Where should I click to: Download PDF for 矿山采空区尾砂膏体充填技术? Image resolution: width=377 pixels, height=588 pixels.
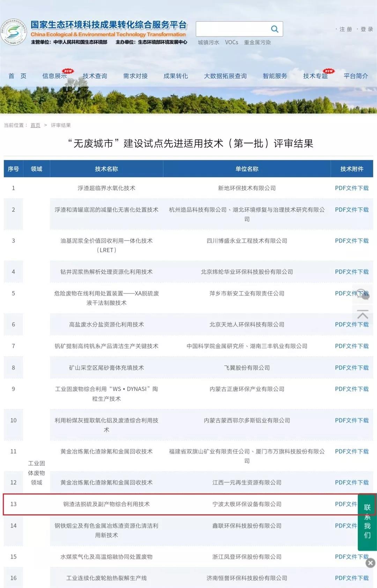[352, 368]
